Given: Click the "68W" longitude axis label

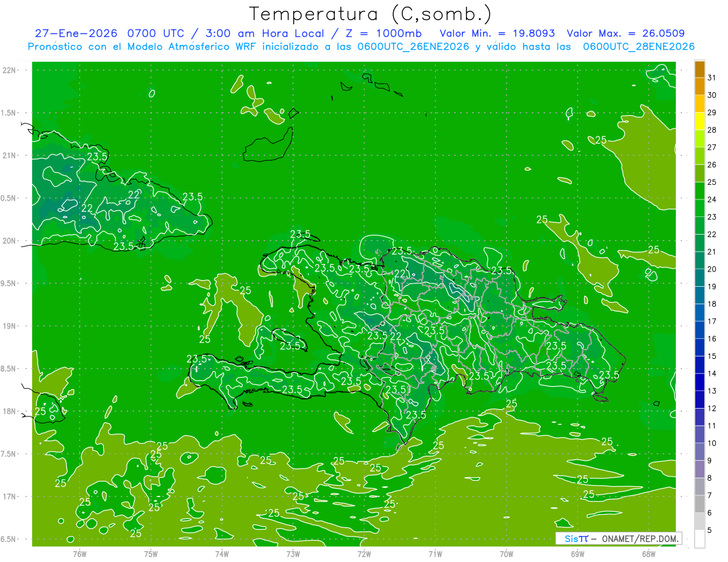Looking at the screenshot, I should [649, 554].
